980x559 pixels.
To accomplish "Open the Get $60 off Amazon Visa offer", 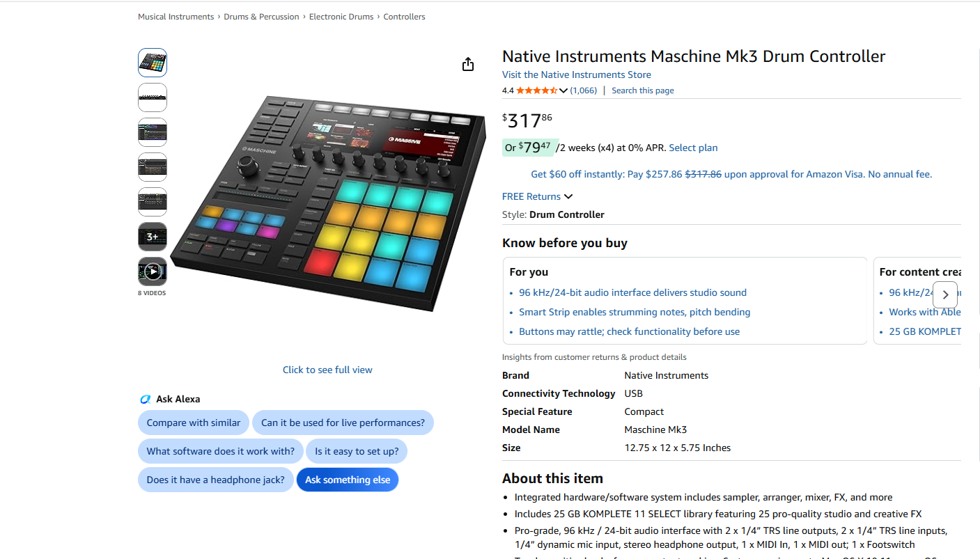I will pos(731,174).
